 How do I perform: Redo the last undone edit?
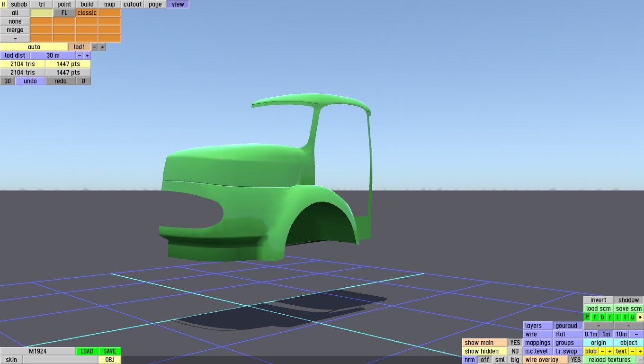coord(61,81)
